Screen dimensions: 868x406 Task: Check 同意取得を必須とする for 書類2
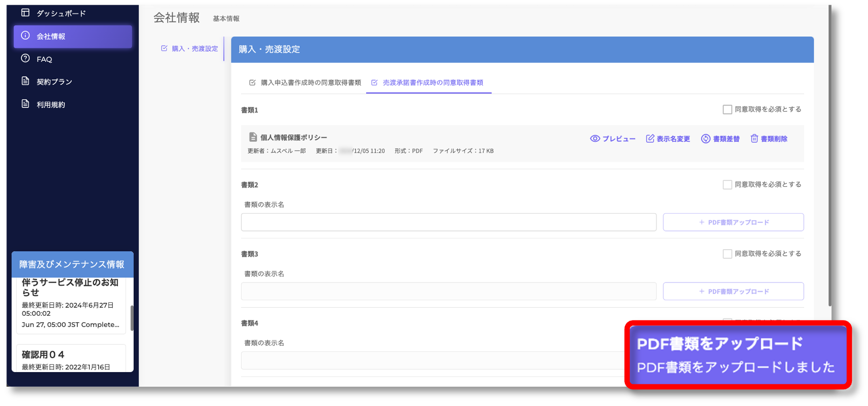coord(727,185)
